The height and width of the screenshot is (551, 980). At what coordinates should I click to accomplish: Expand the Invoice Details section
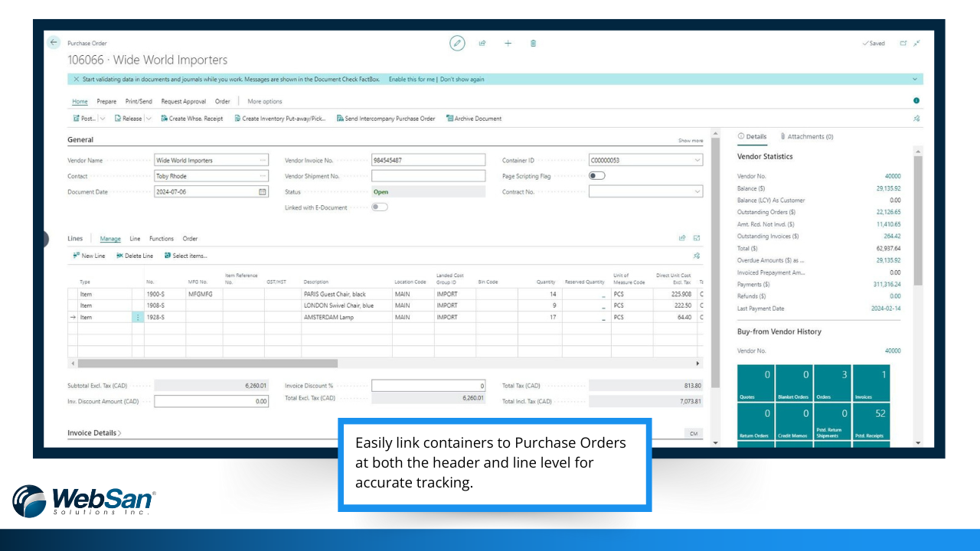click(x=94, y=433)
